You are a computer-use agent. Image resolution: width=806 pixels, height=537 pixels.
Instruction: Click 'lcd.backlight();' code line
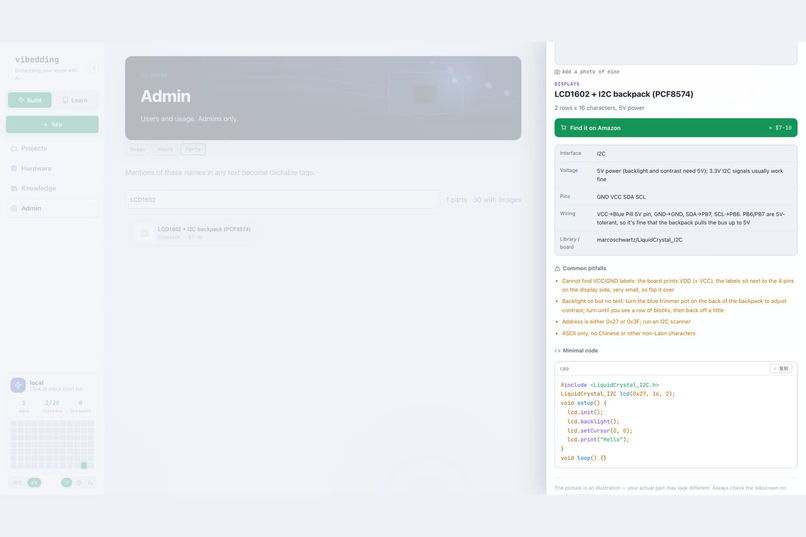(593, 421)
